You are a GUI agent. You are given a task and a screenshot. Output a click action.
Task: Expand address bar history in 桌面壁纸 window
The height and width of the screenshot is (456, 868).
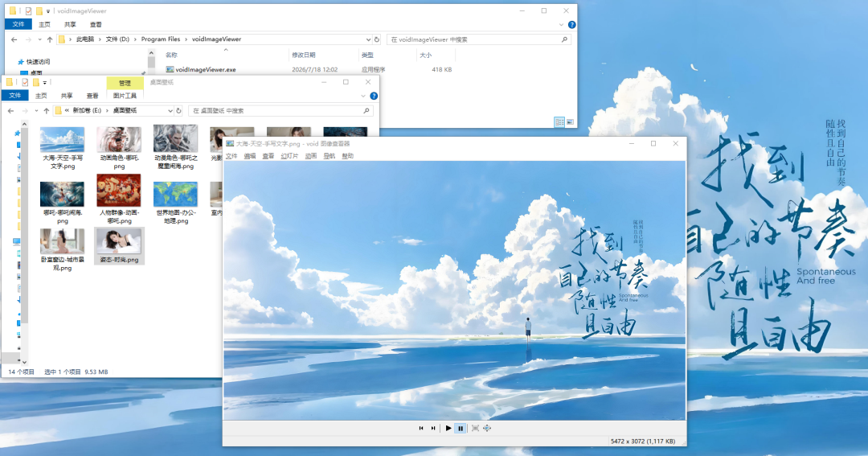point(170,111)
